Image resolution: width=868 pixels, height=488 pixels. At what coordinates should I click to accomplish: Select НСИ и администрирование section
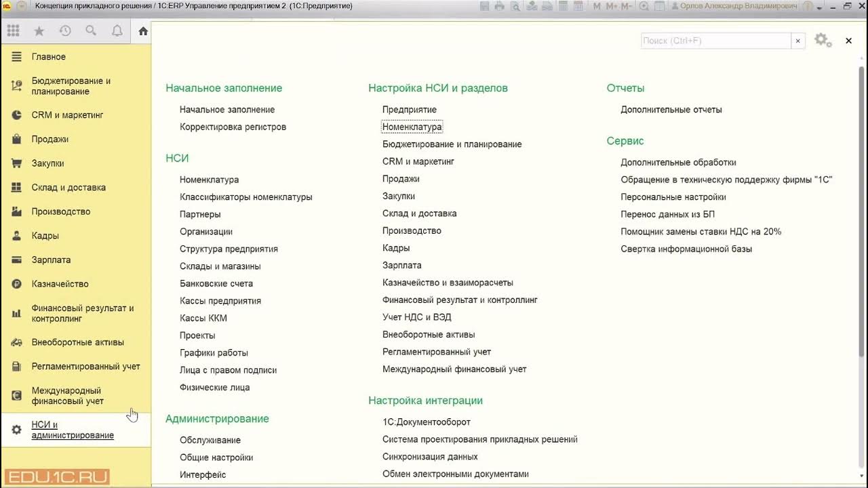point(75,430)
